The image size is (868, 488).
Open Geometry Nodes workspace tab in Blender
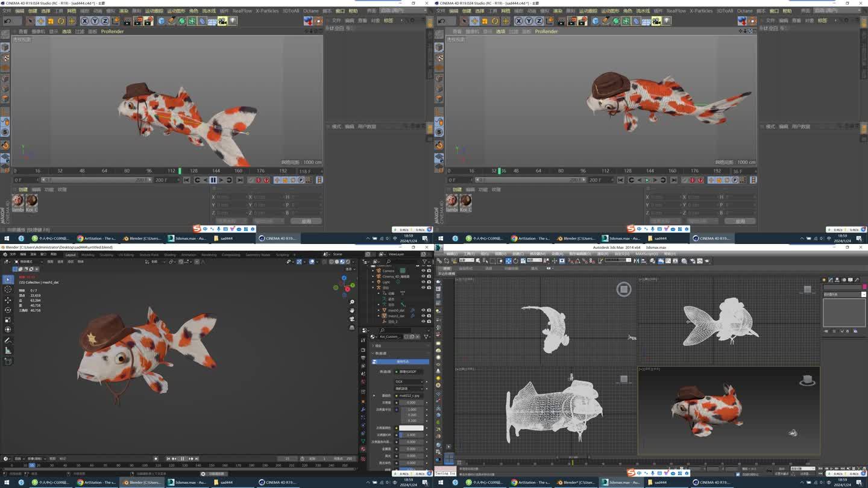(257, 255)
